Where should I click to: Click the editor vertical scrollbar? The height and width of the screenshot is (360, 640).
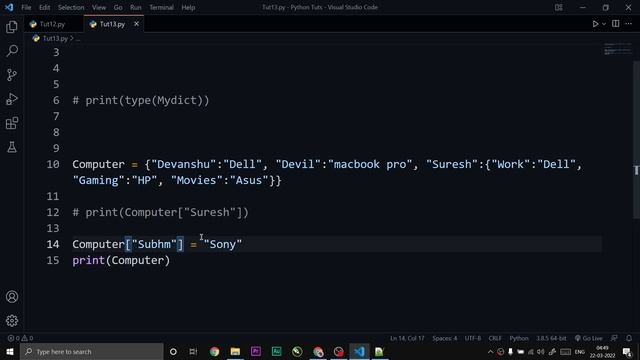point(636,139)
